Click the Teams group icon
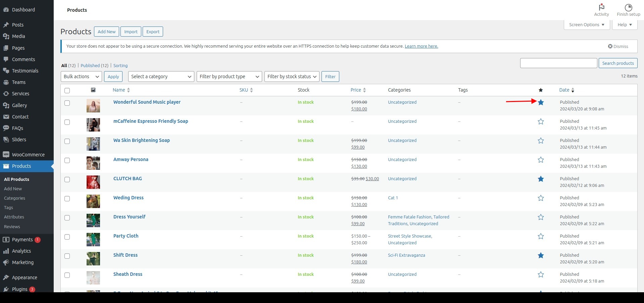 6,82
